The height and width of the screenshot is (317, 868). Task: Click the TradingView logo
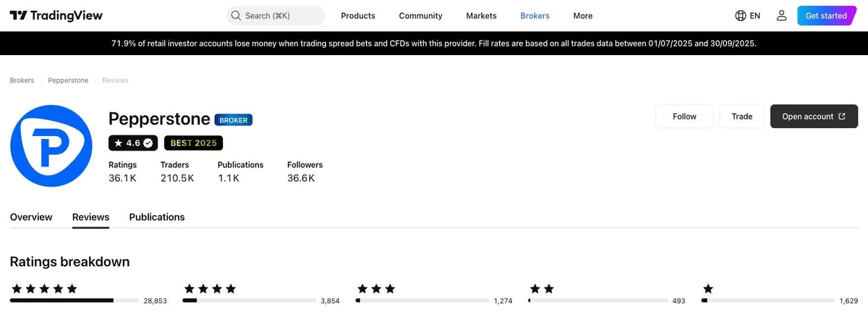coord(56,15)
